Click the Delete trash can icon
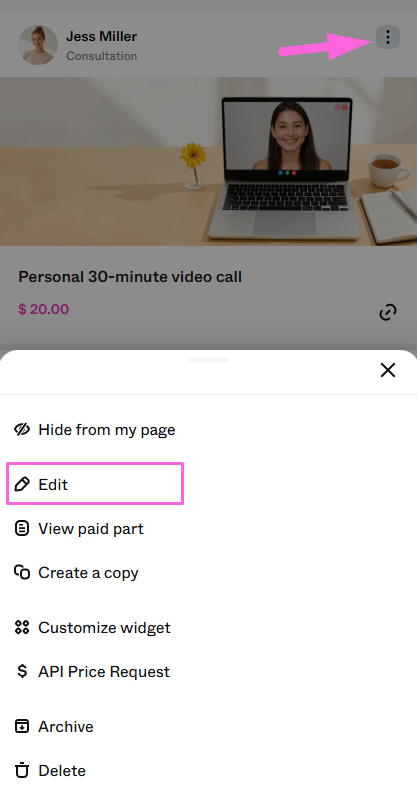 pyautogui.click(x=22, y=771)
